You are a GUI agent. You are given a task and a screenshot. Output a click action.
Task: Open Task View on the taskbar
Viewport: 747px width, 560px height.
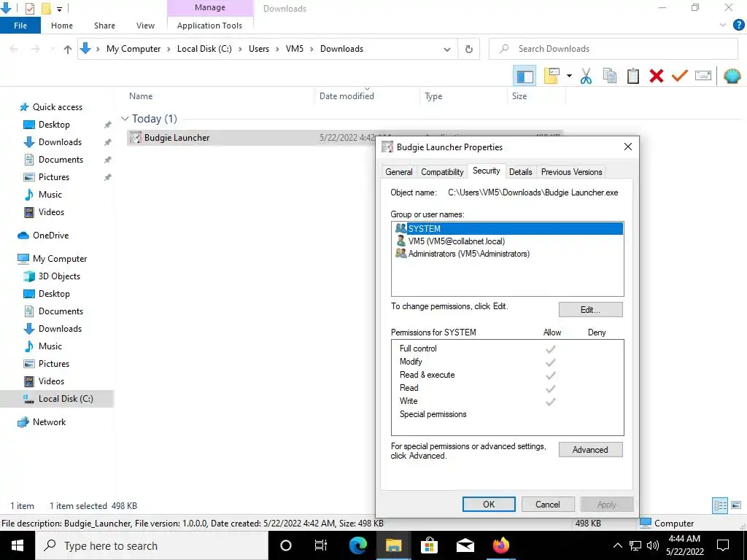(321, 545)
